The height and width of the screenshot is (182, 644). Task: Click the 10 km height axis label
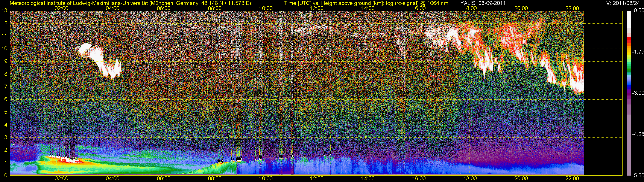(5, 49)
